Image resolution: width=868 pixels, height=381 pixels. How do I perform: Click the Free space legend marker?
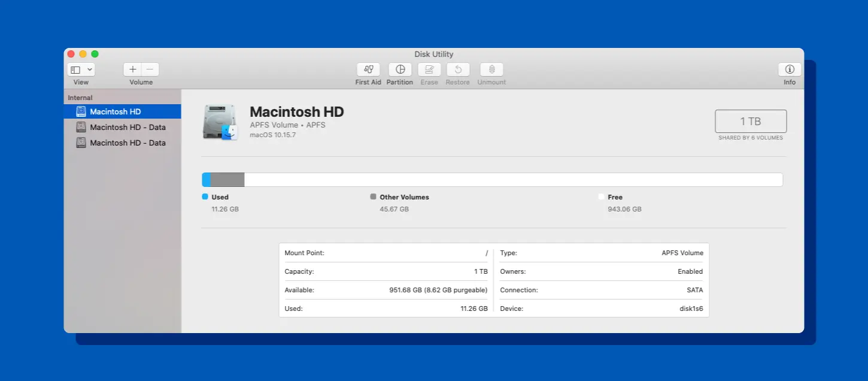pyautogui.click(x=601, y=196)
